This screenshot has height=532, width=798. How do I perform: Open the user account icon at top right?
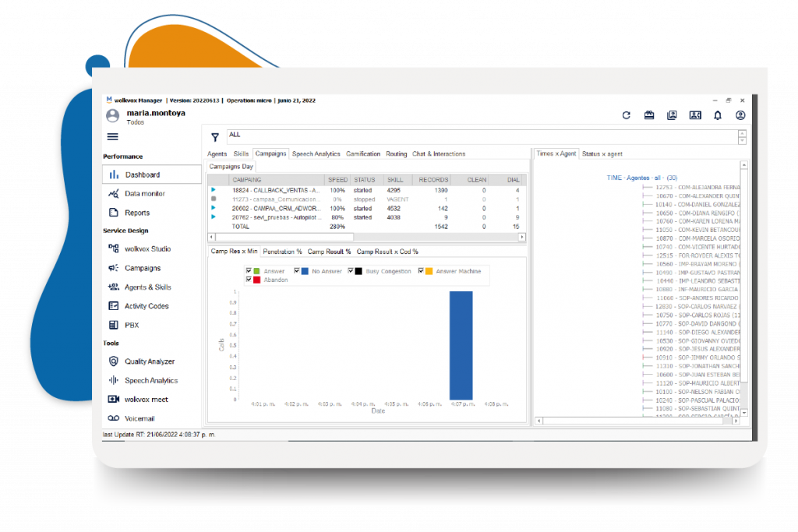[x=740, y=115]
